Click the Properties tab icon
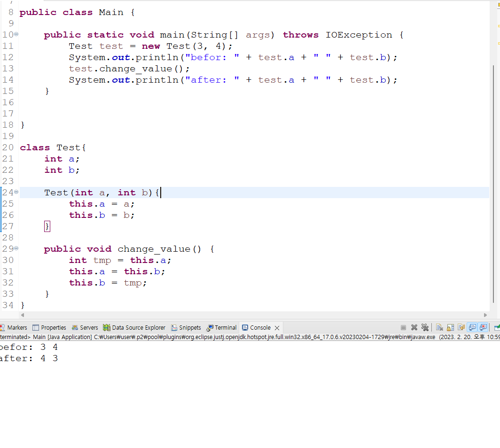The width and height of the screenshot is (500, 448). tap(36, 328)
